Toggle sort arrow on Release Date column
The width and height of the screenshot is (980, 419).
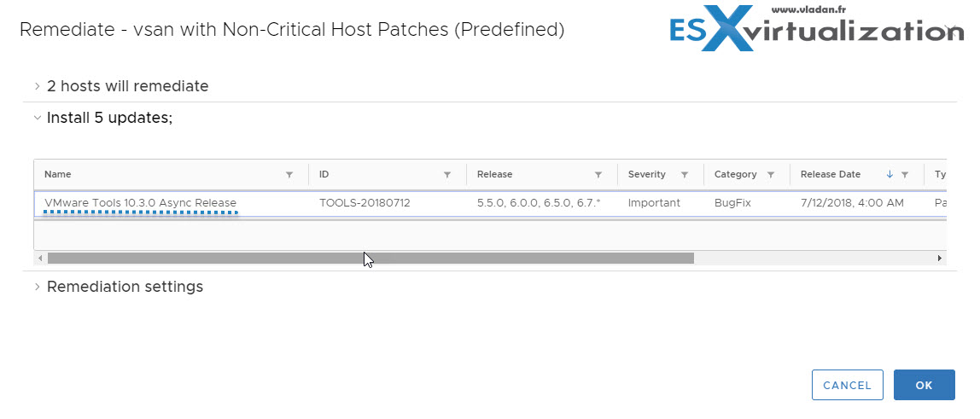890,175
